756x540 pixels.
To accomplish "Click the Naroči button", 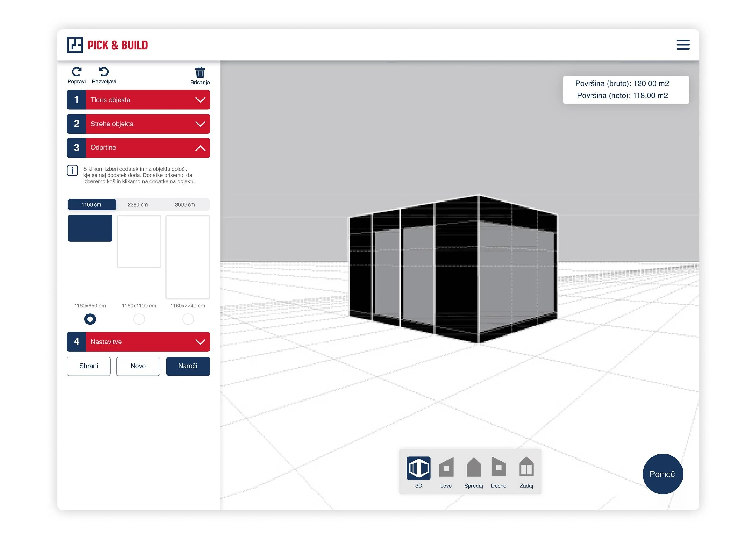I will [188, 366].
